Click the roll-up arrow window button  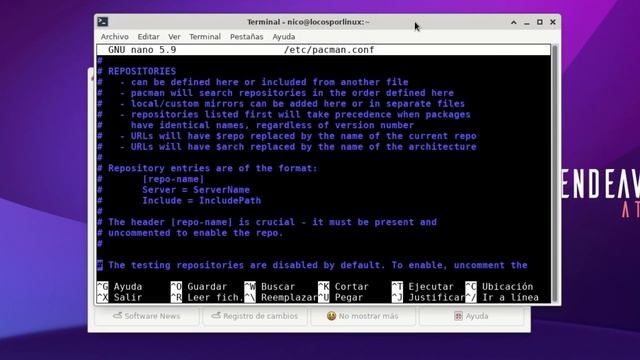pos(513,22)
